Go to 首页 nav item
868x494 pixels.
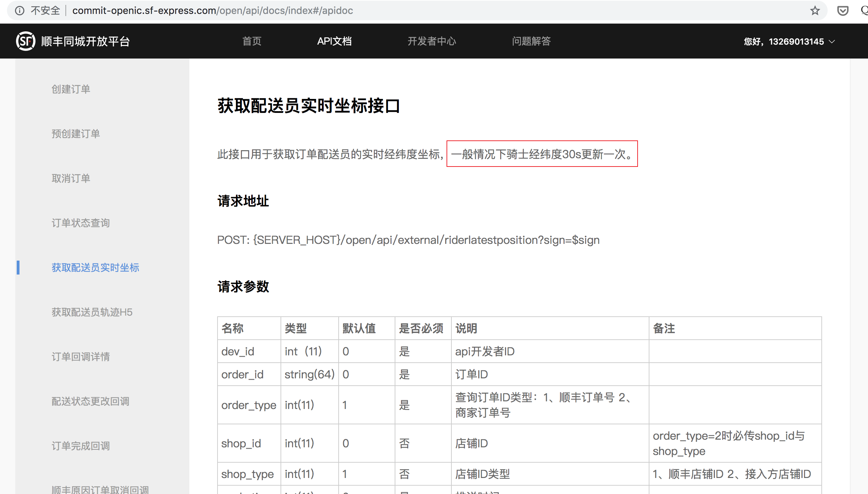tap(252, 41)
